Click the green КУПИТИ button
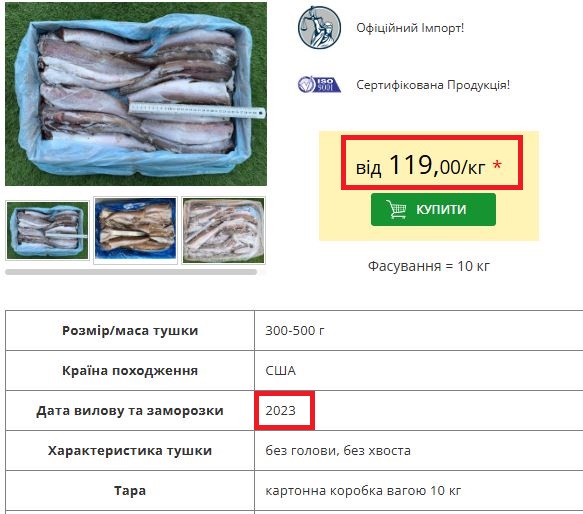This screenshot has width=583, height=514. [433, 209]
